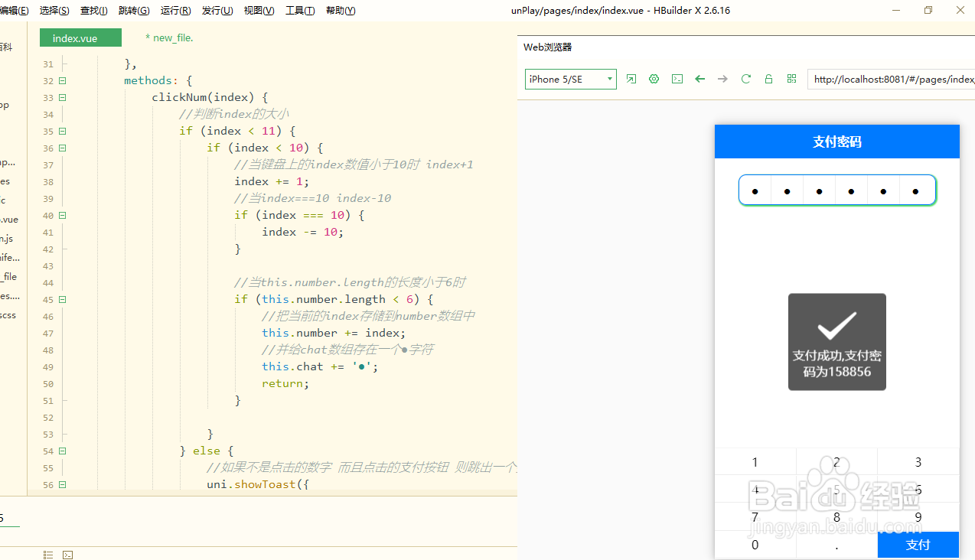Click line number 38 in the gutter
Image resolution: width=975 pixels, height=560 pixels.
click(x=48, y=181)
